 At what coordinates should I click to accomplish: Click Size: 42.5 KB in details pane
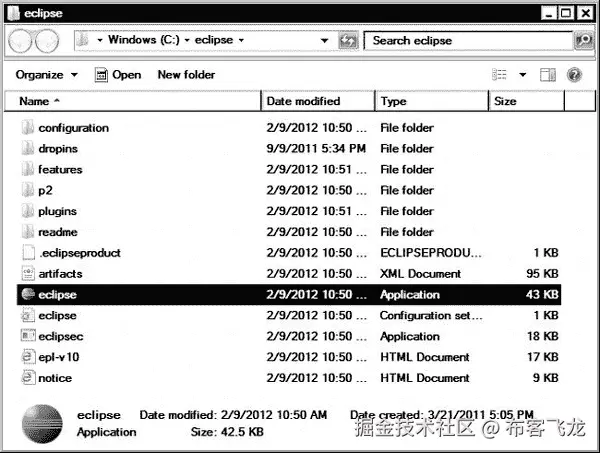[227, 432]
